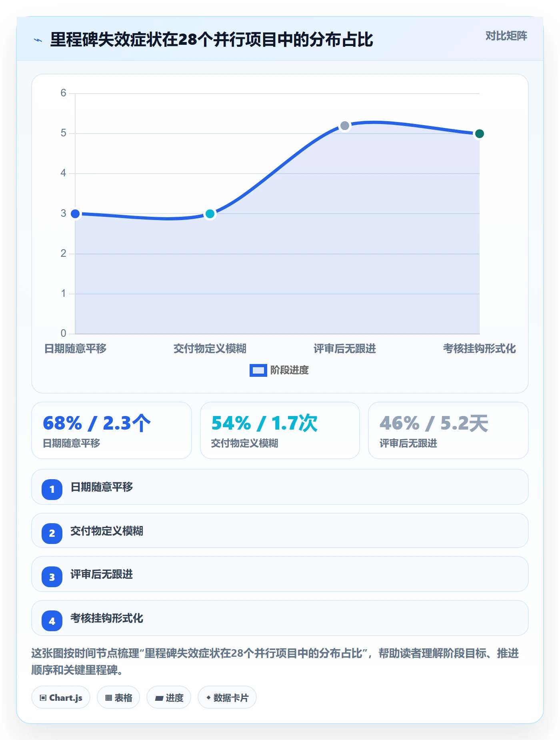
Task: Click the 进度 tag
Action: [169, 698]
